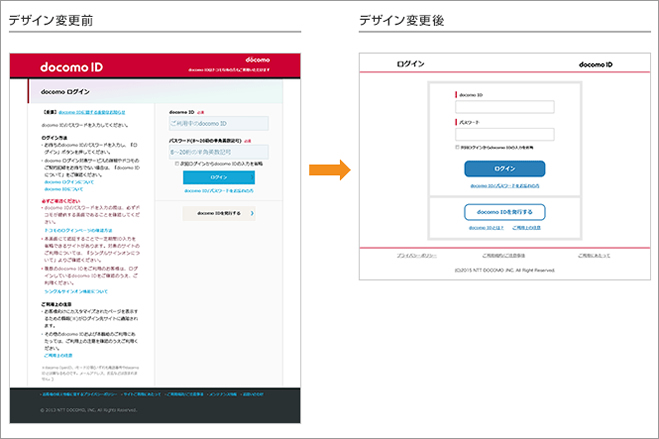
Task: Click the left footer link in the new design
Action: tap(417, 255)
